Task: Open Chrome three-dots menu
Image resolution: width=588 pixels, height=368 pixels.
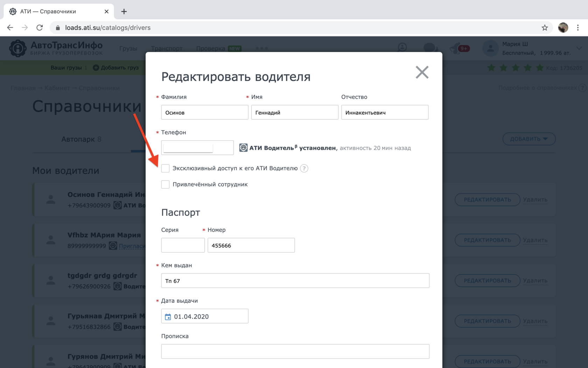Action: (x=578, y=28)
